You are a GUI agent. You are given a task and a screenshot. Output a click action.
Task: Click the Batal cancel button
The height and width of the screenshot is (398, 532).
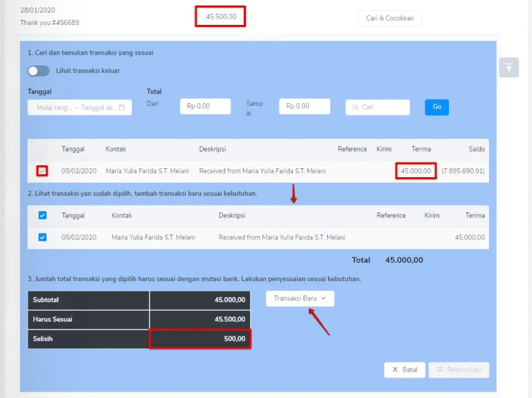pos(405,370)
